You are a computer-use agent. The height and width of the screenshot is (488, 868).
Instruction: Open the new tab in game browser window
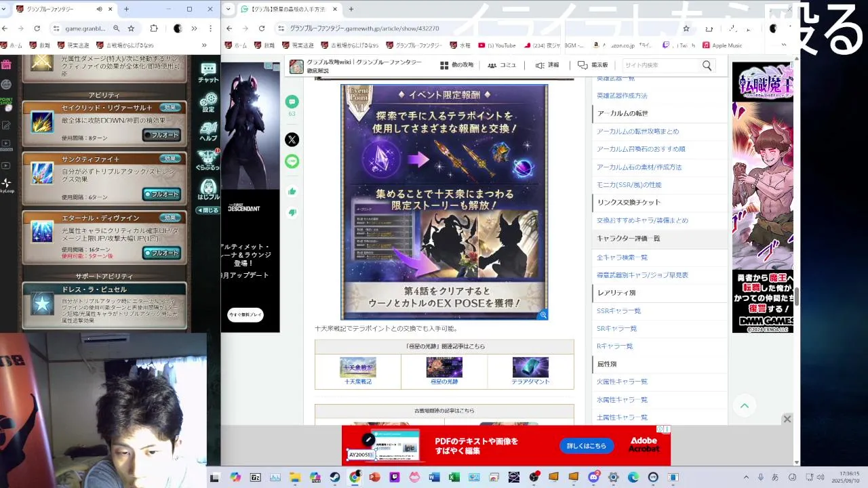coord(126,9)
